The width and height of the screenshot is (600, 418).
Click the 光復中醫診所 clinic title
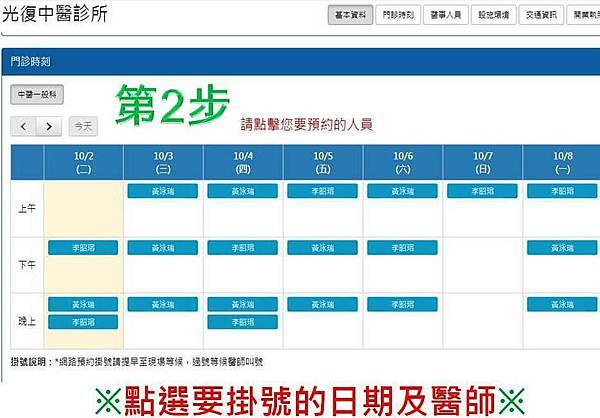point(55,14)
